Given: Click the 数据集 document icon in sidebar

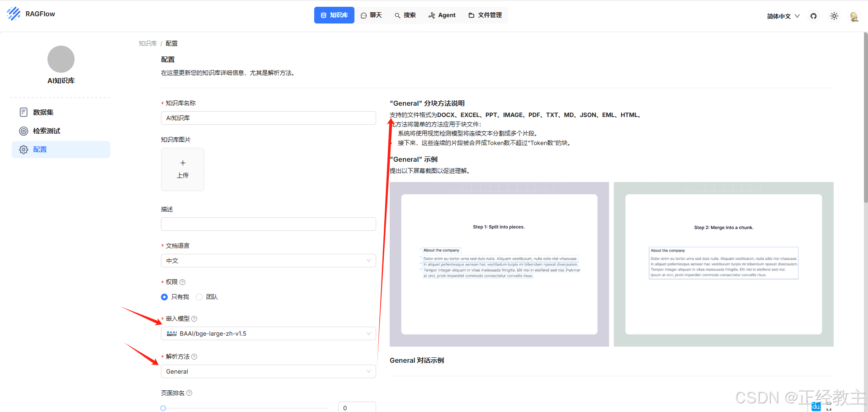Looking at the screenshot, I should 24,112.
